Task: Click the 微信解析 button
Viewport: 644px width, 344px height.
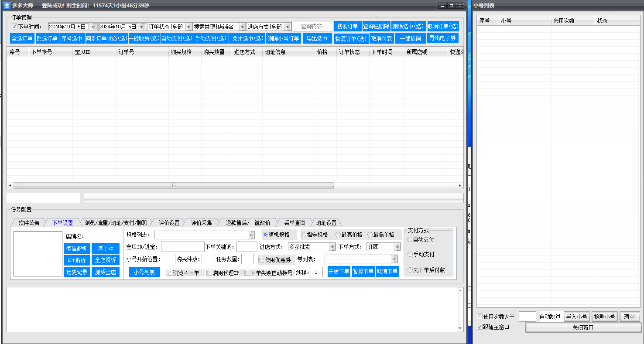Action: tap(77, 249)
